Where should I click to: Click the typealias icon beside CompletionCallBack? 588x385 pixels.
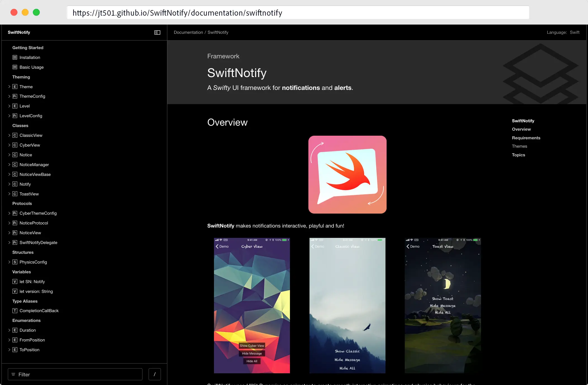tap(15, 310)
